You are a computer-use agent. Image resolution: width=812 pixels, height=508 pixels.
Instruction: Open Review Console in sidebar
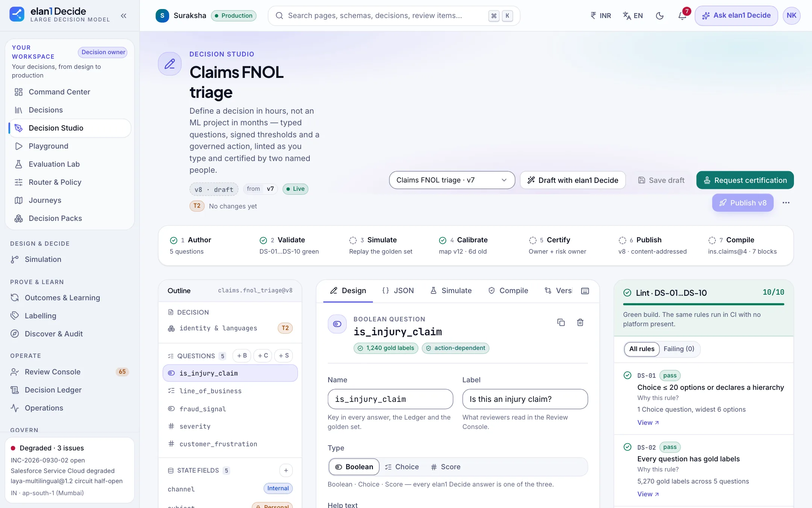click(x=70, y=372)
